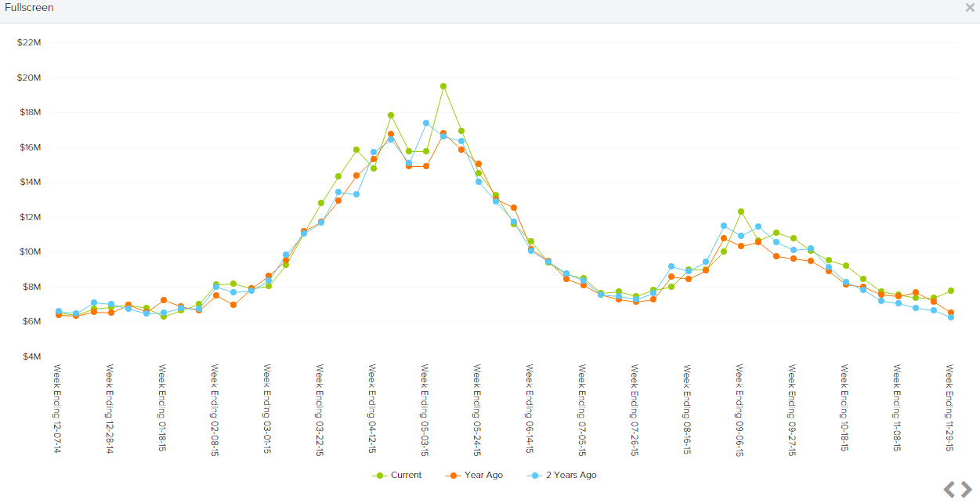Click the green Current legend marker dot
Image resolution: width=980 pixels, height=503 pixels.
pyautogui.click(x=381, y=476)
